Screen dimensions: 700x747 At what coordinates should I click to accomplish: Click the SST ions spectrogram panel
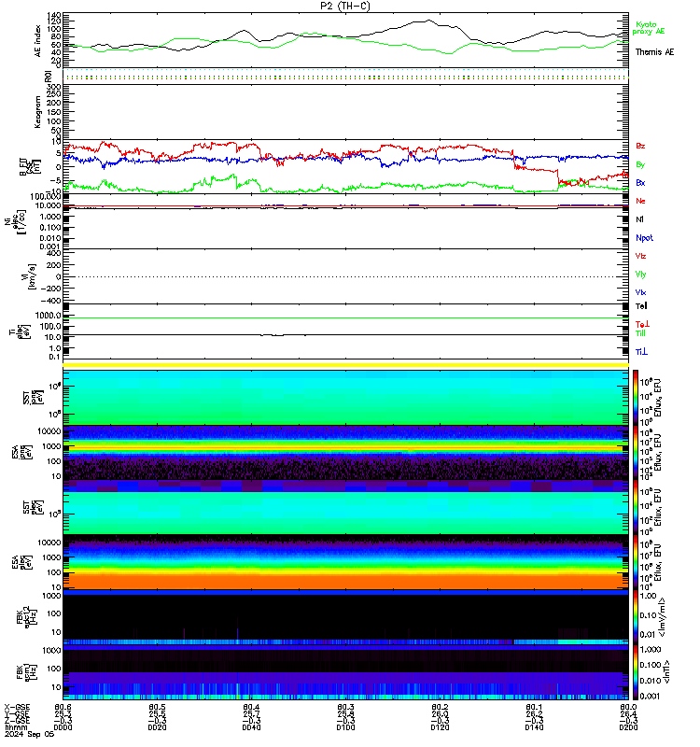click(x=345, y=398)
